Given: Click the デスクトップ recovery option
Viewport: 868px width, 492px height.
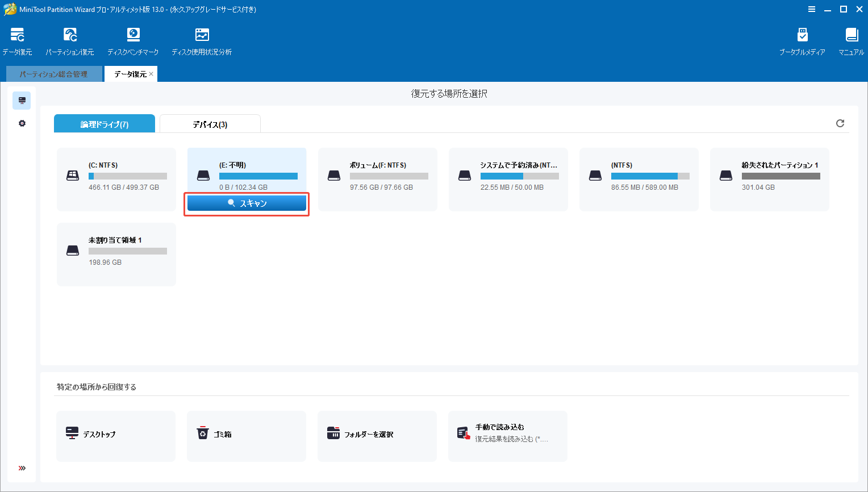Looking at the screenshot, I should [115, 436].
